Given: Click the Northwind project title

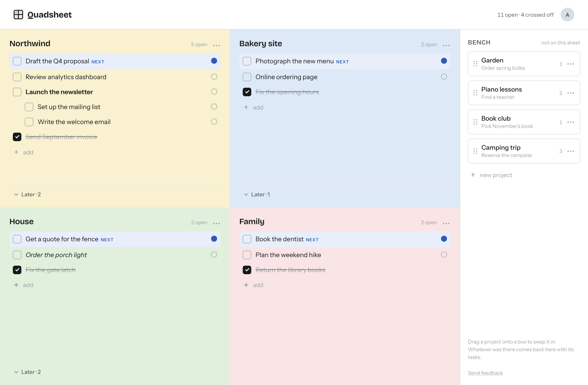Looking at the screenshot, I should click(30, 43).
